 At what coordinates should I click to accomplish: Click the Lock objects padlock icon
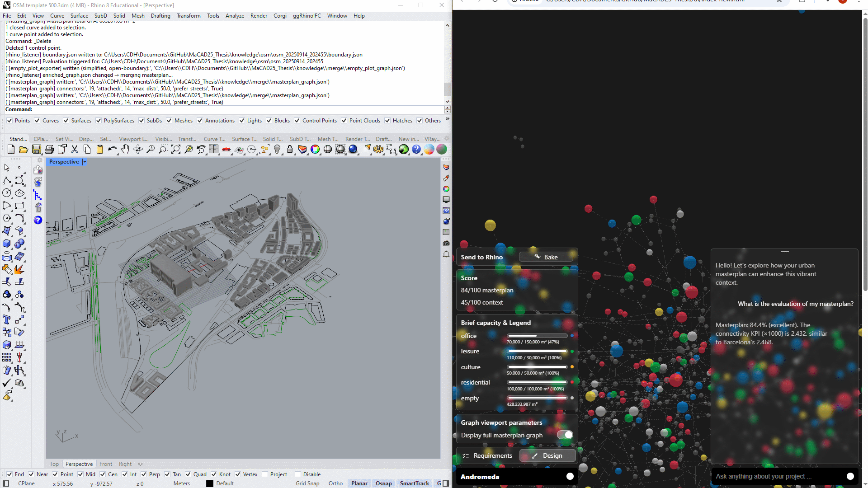click(x=290, y=150)
